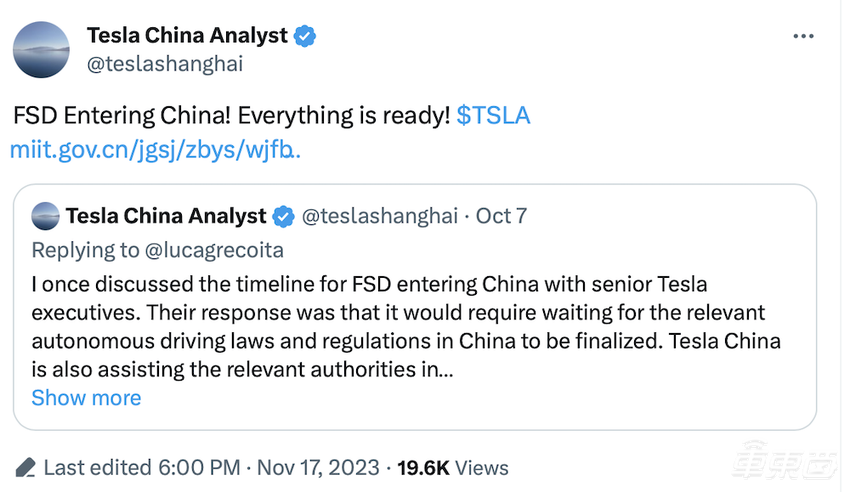Open the Tesla China Analyst profile name
This screenshot has height=492, width=850.
coord(187,36)
